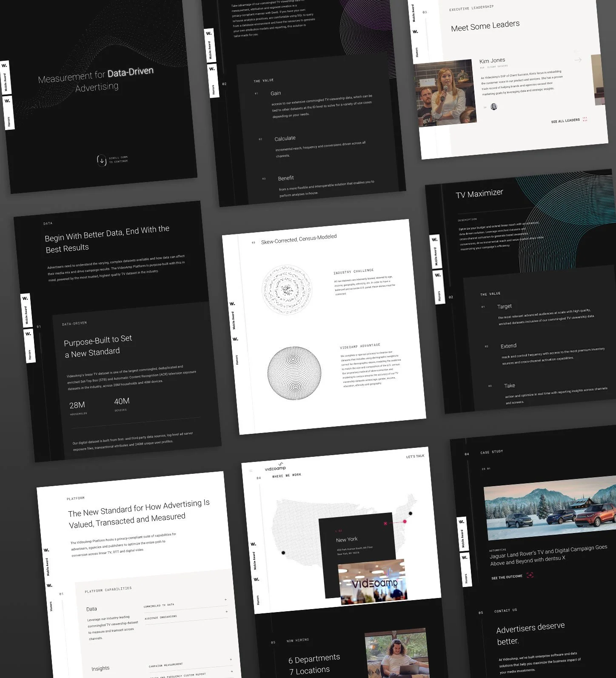Click the 'Gain' value item
The image size is (616, 678).
(x=276, y=93)
